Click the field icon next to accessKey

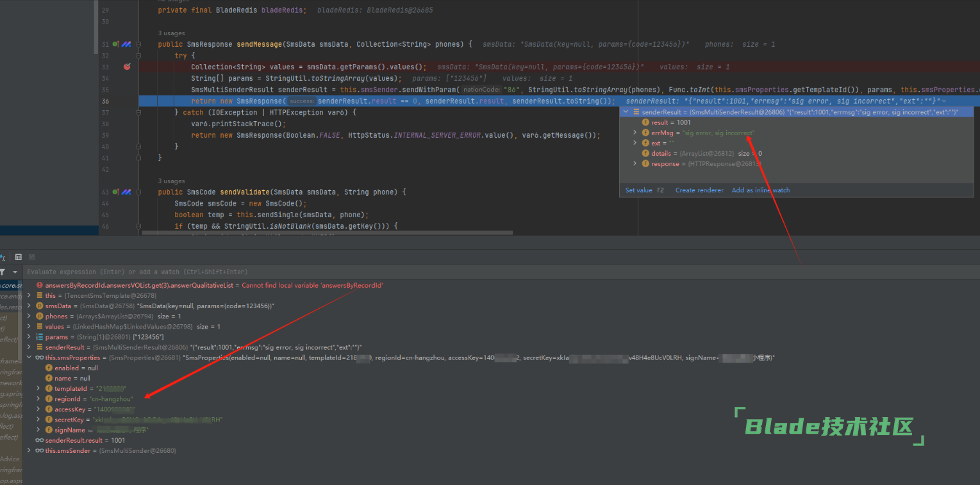click(x=49, y=409)
